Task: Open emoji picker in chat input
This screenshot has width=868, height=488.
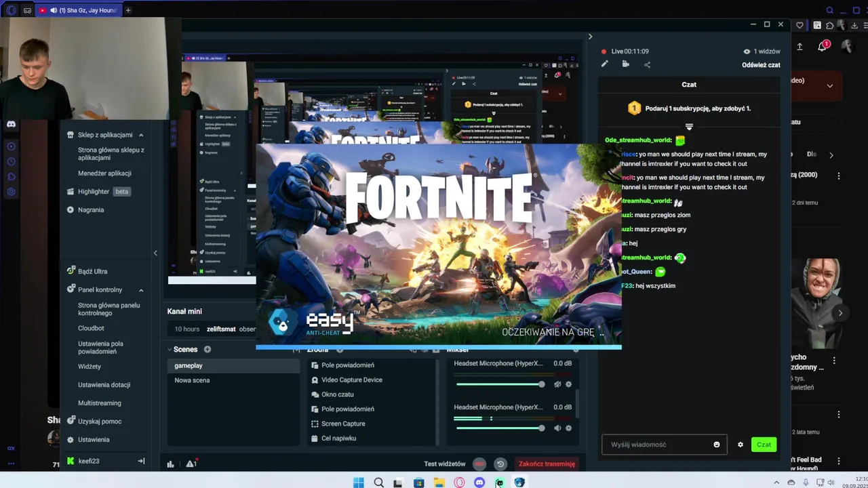Action: [717, 445]
